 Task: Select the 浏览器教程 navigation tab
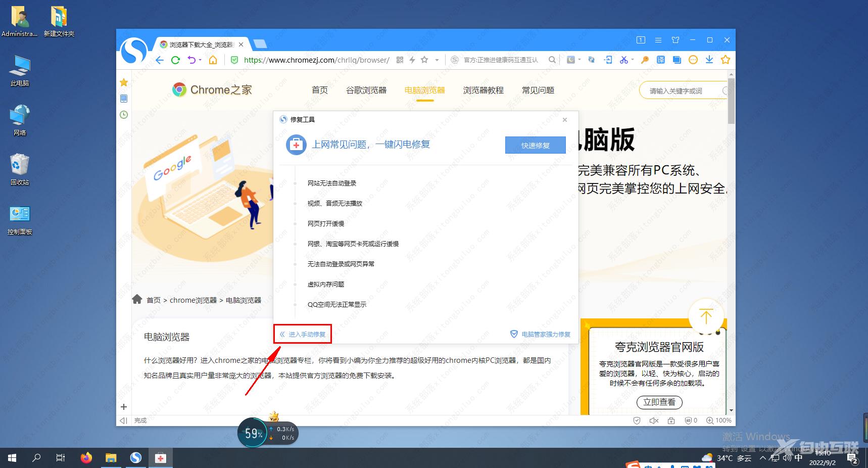tap(483, 90)
